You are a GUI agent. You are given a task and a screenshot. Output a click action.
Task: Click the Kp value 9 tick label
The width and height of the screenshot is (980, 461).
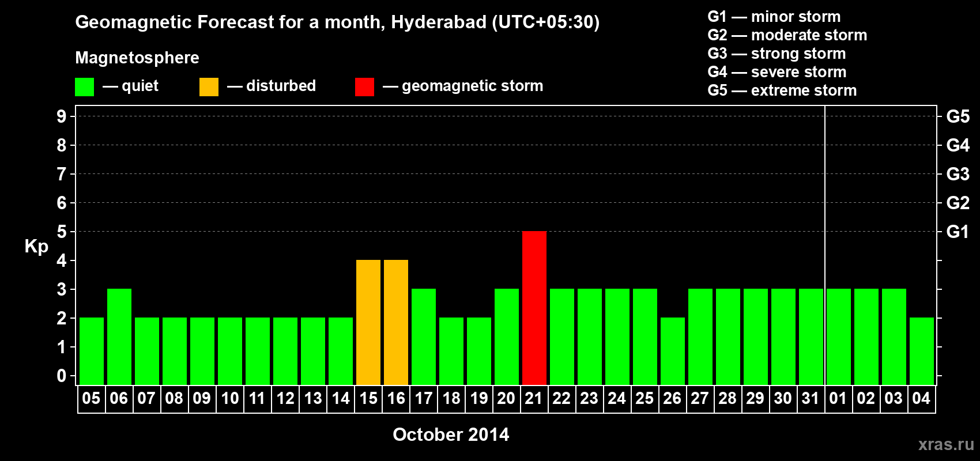(62, 116)
